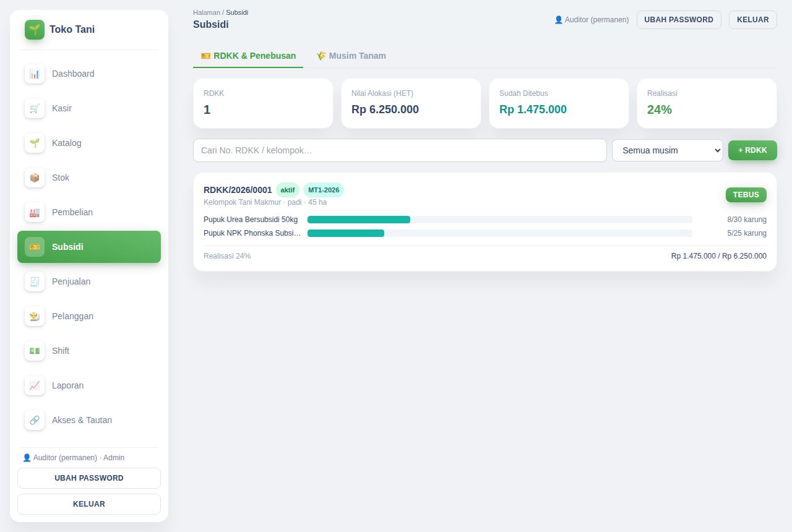Click the top-bar KELUAR button
Image resolution: width=792 pixels, height=532 pixels.
[x=753, y=20]
